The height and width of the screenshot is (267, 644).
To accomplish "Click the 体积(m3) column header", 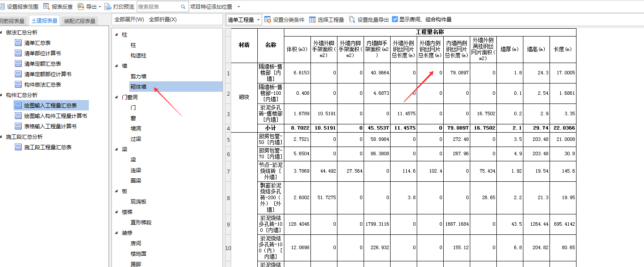I will (297, 50).
